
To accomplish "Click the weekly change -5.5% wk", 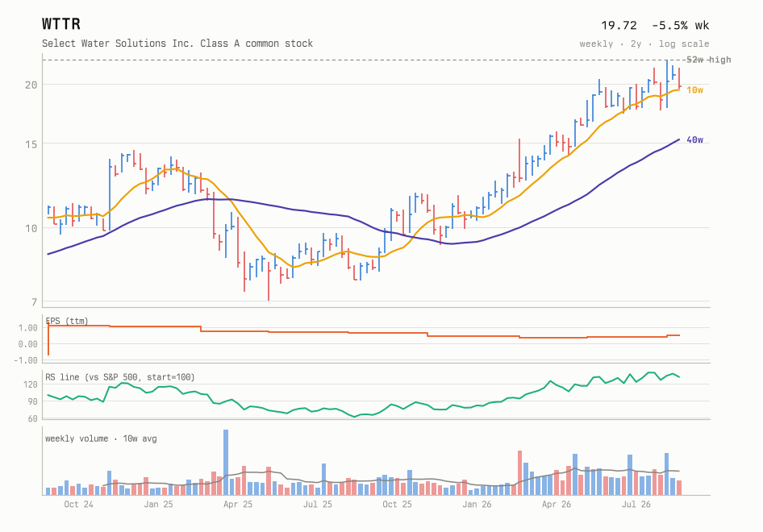I will coord(680,25).
